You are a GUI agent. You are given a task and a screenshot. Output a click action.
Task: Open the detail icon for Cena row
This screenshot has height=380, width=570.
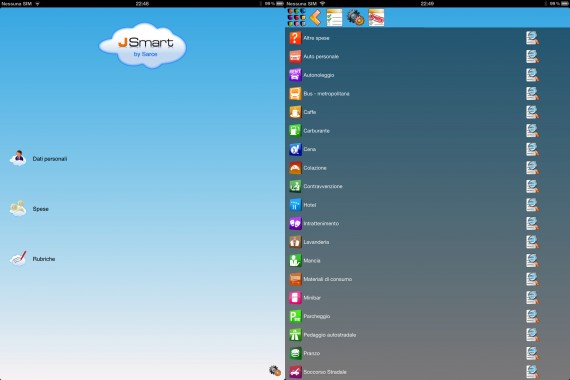(x=532, y=149)
